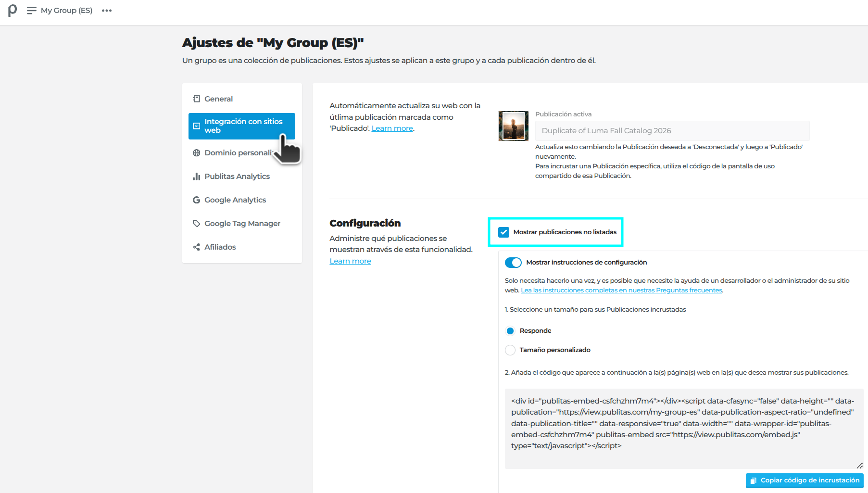Go to Publitas Analytics settings
This screenshot has height=493, width=868.
pyautogui.click(x=242, y=177)
